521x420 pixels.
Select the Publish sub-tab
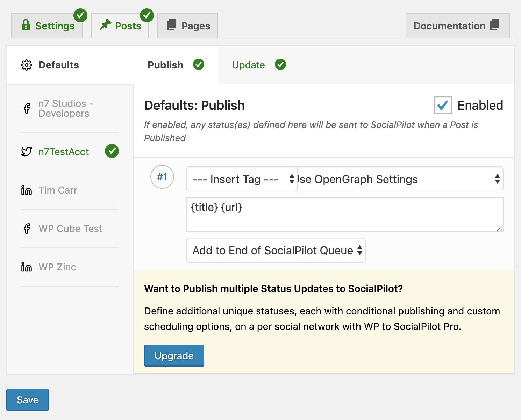(176, 65)
